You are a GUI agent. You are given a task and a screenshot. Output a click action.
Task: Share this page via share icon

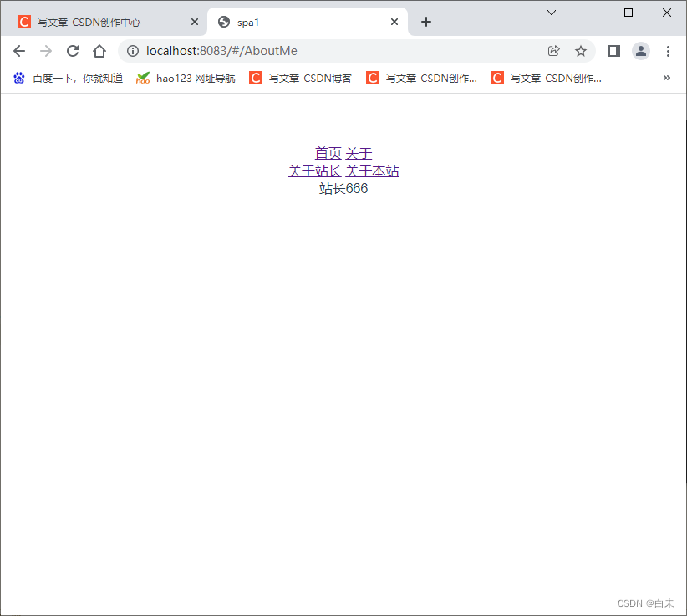tap(554, 51)
